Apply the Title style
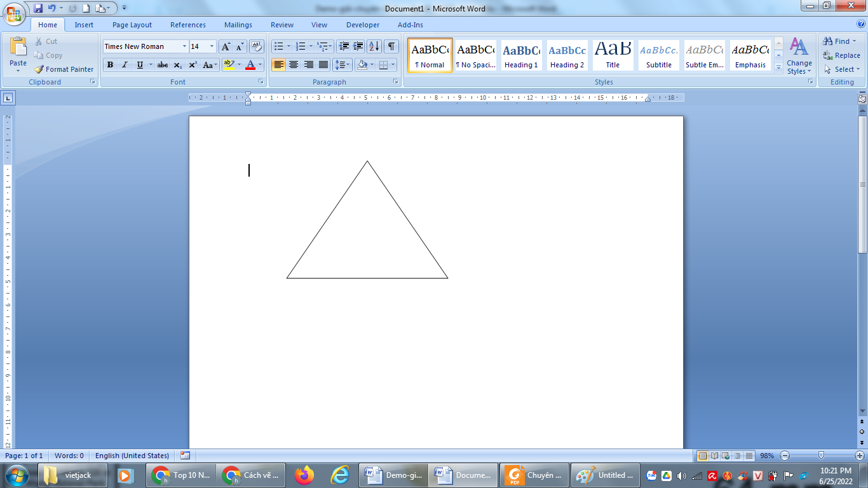Image resolution: width=868 pixels, height=488 pixels. click(613, 55)
